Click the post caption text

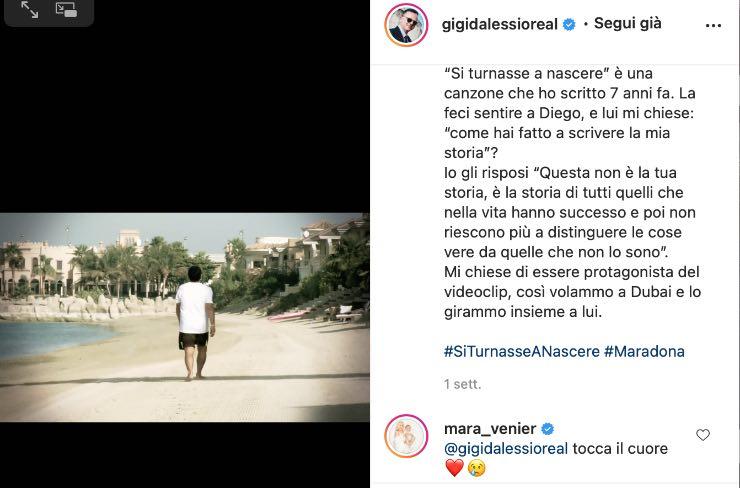[x=572, y=193]
